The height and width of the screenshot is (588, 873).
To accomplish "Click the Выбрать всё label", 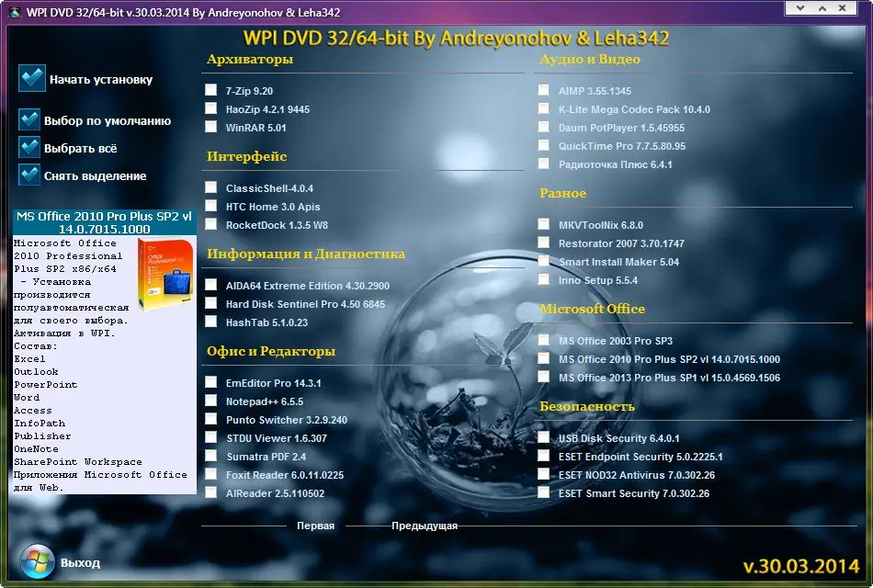I will [x=81, y=149].
